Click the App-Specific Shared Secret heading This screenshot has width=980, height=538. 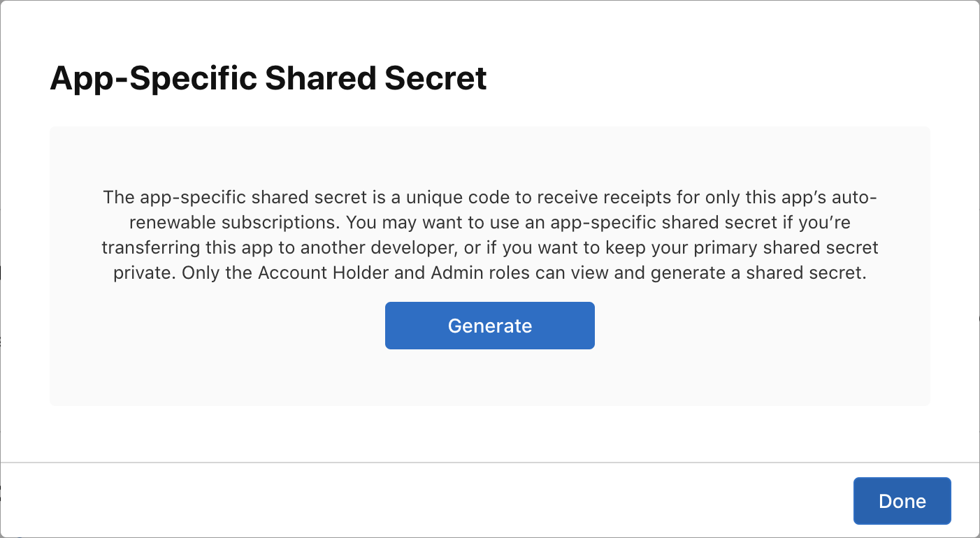[268, 78]
